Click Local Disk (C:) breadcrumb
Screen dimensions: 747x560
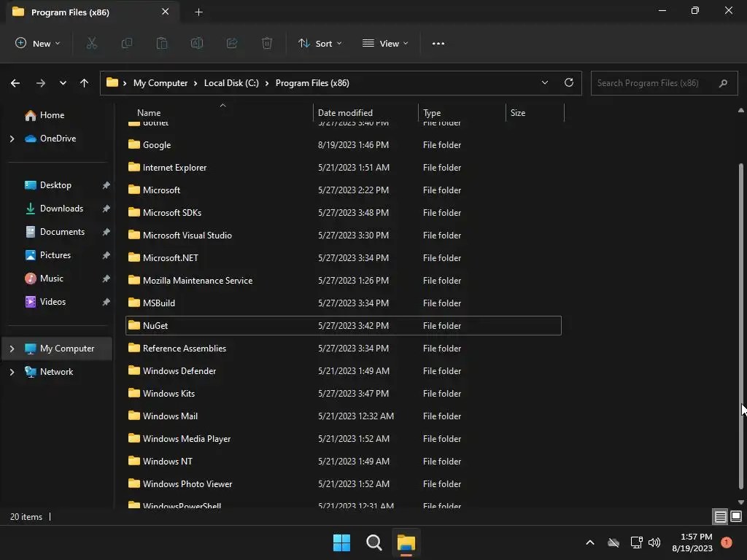click(x=231, y=83)
